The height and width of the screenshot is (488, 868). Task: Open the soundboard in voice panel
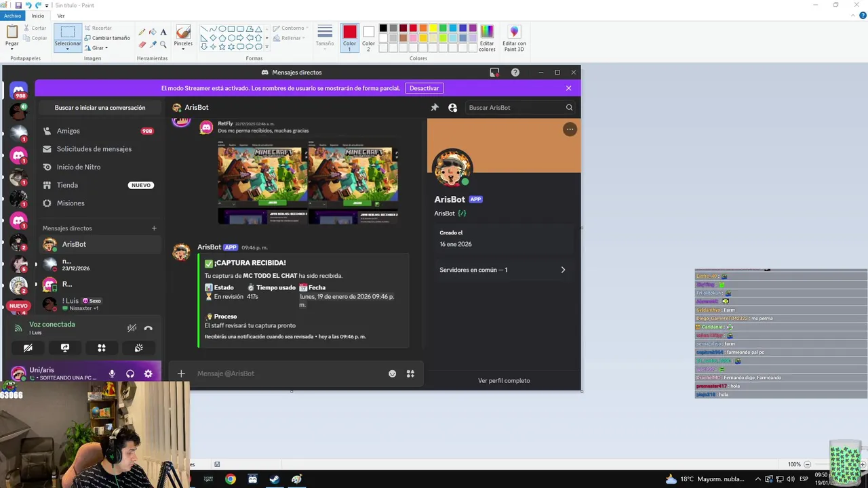(138, 348)
